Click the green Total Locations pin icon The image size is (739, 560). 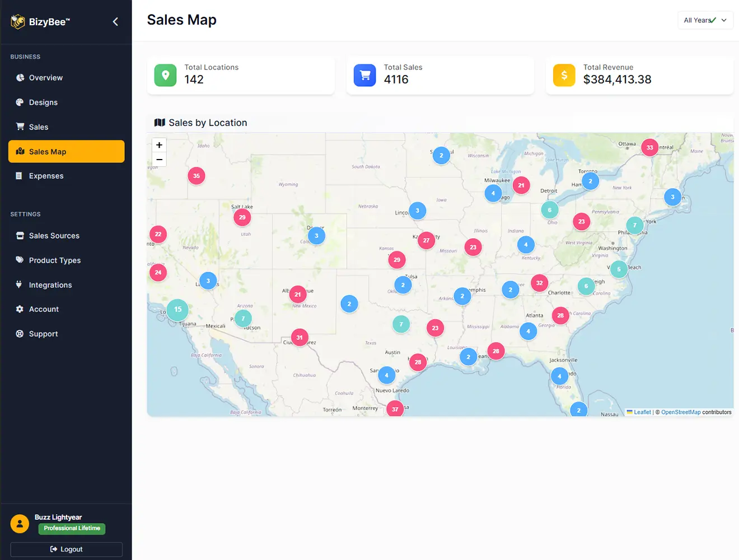coord(165,75)
